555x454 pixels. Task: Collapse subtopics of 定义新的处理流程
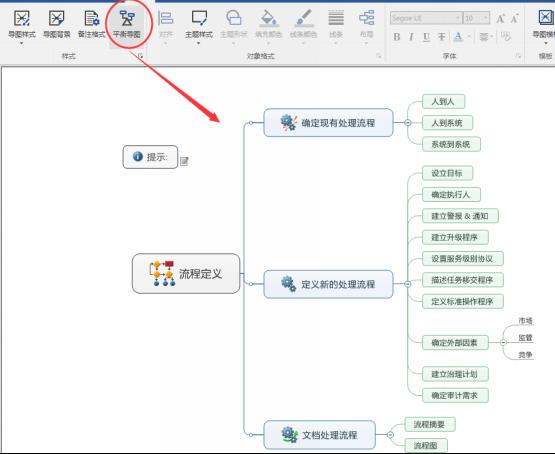[x=408, y=284]
